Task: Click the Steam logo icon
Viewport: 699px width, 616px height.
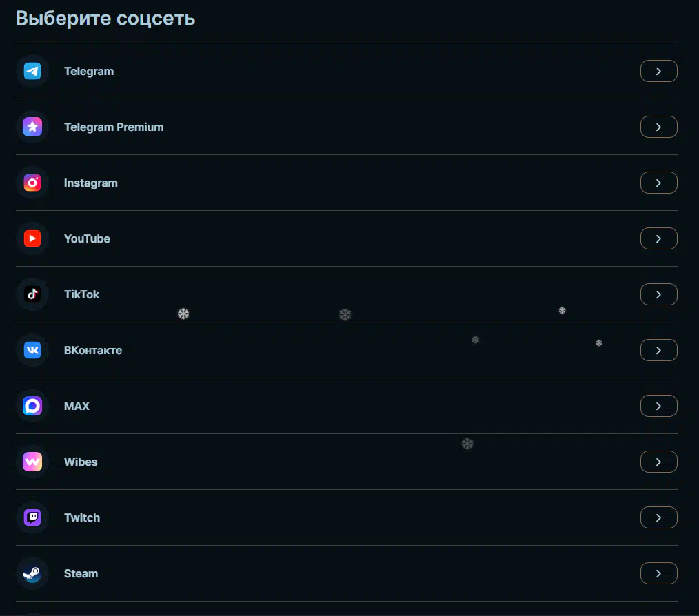Action: [x=32, y=573]
